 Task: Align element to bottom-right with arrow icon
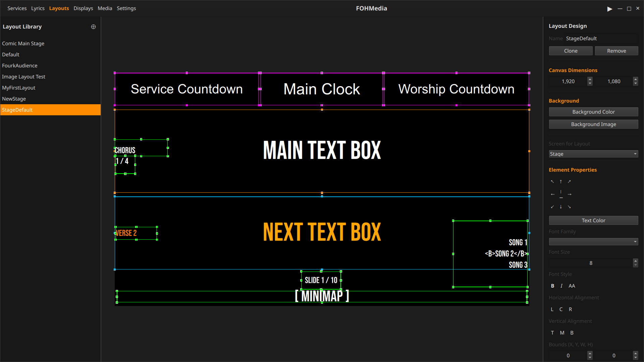(x=569, y=207)
